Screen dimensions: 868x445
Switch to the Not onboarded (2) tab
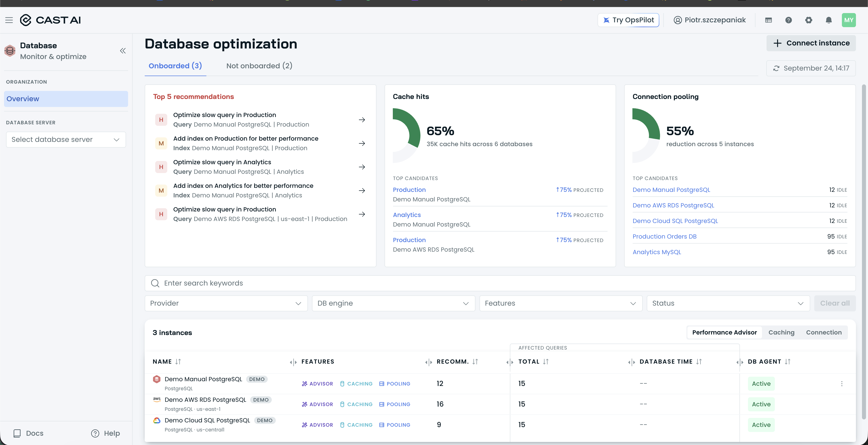(x=259, y=66)
